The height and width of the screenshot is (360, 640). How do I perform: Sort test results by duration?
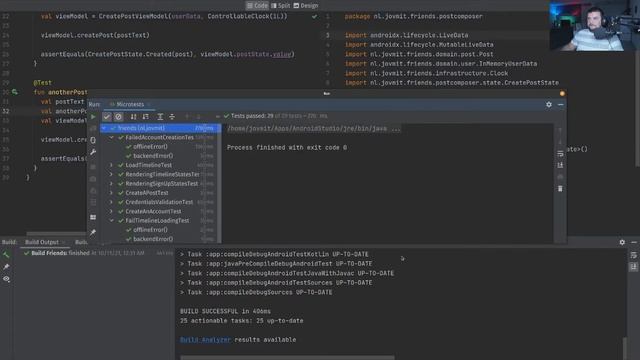[146, 117]
